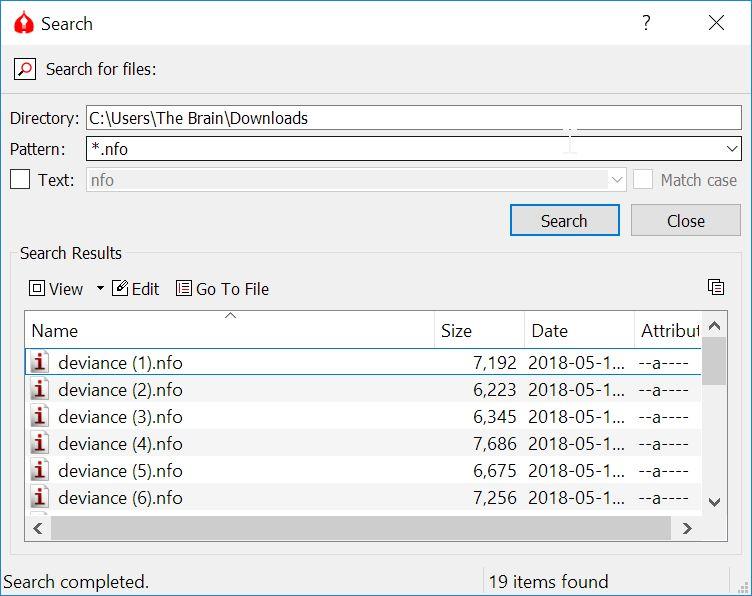Open the View dropdown arrow
The image size is (752, 596).
pos(100,289)
